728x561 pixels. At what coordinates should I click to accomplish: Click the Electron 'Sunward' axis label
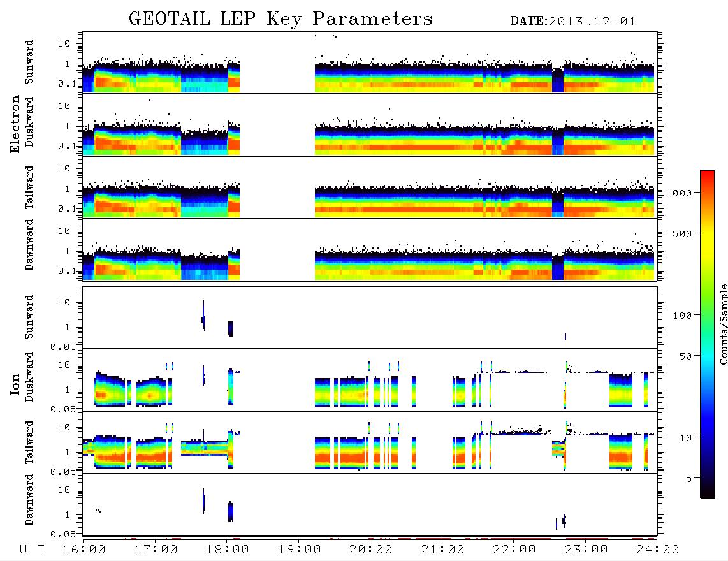(29, 62)
